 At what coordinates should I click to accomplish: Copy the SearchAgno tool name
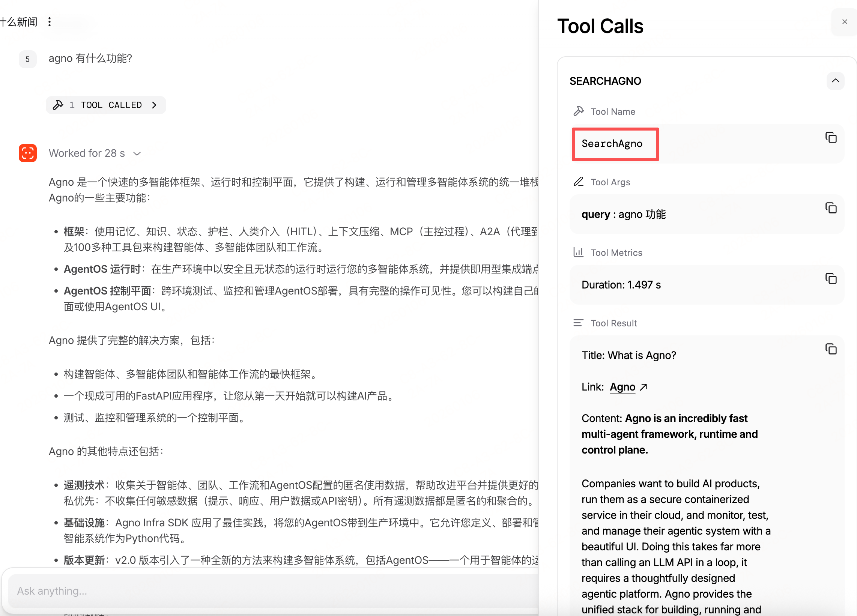(831, 138)
